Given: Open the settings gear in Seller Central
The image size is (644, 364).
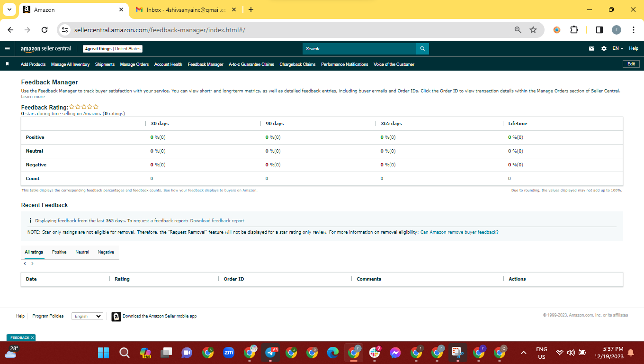Looking at the screenshot, I should (x=604, y=48).
